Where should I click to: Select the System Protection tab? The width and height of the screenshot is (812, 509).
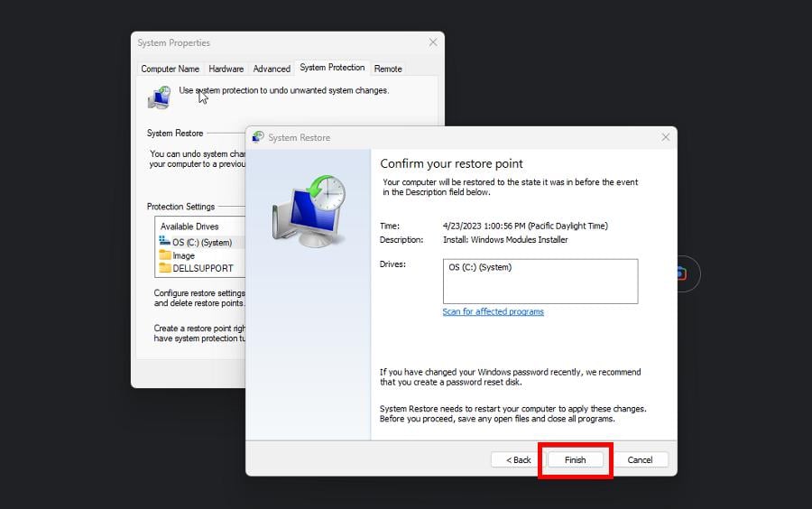(x=332, y=68)
